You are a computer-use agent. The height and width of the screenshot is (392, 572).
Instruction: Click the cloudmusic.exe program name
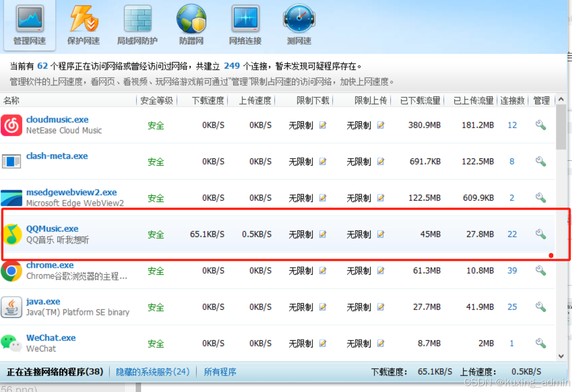[x=58, y=120]
